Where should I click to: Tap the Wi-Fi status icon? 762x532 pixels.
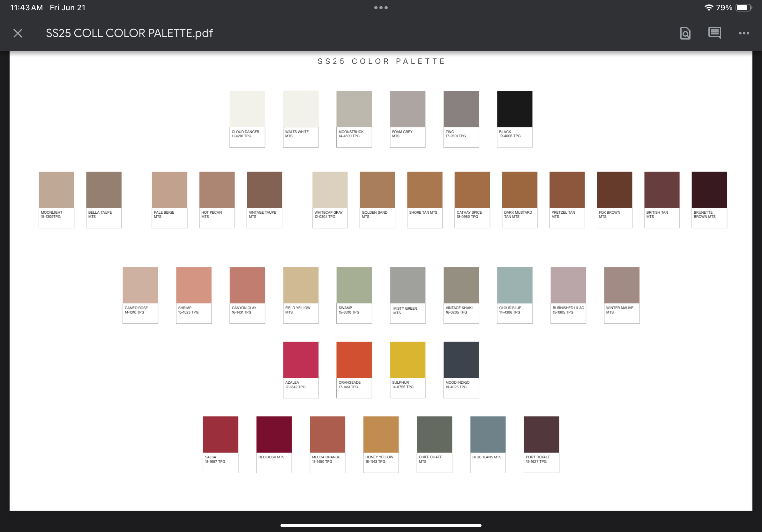click(708, 8)
